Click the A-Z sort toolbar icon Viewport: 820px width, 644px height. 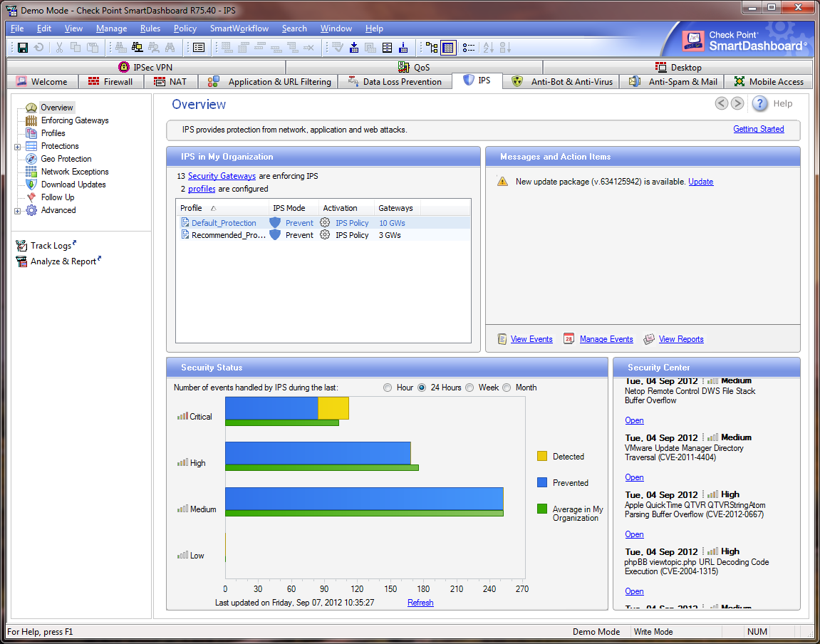click(x=489, y=48)
